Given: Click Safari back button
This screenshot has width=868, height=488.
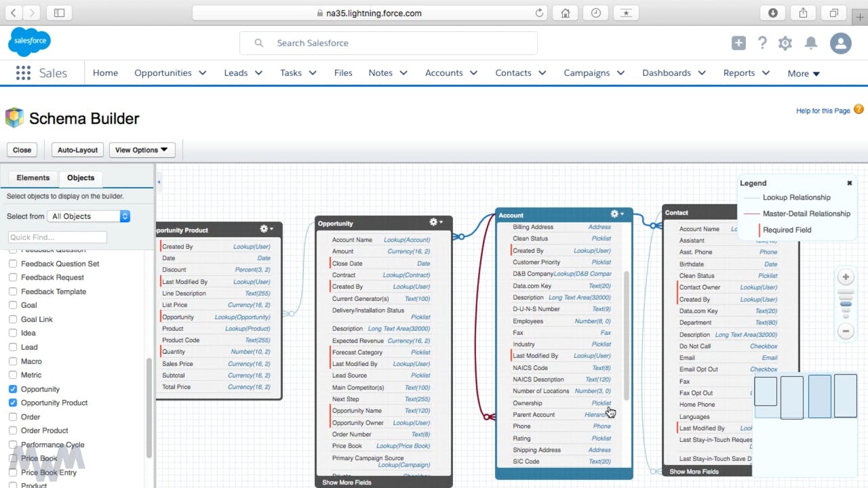Looking at the screenshot, I should 14,13.
